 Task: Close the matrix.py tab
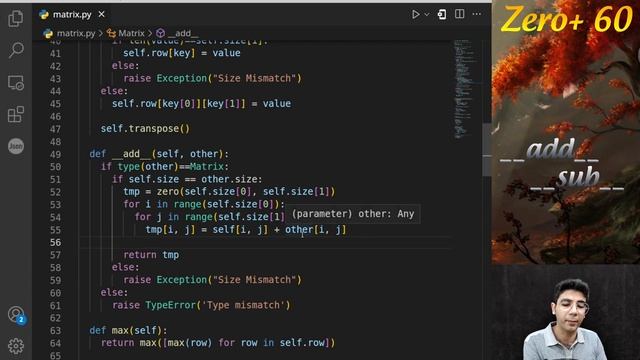(101, 14)
